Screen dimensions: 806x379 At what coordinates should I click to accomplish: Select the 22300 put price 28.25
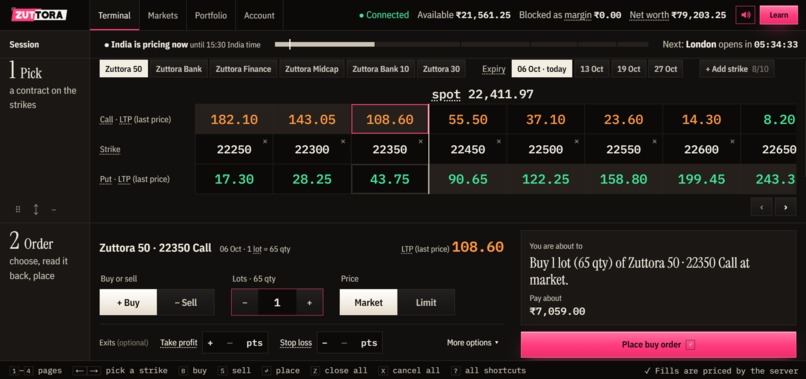[312, 179]
